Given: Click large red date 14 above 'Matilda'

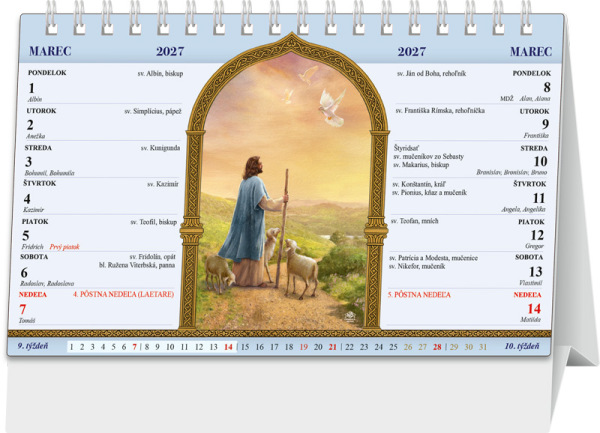Looking at the screenshot, I should 534,309.
